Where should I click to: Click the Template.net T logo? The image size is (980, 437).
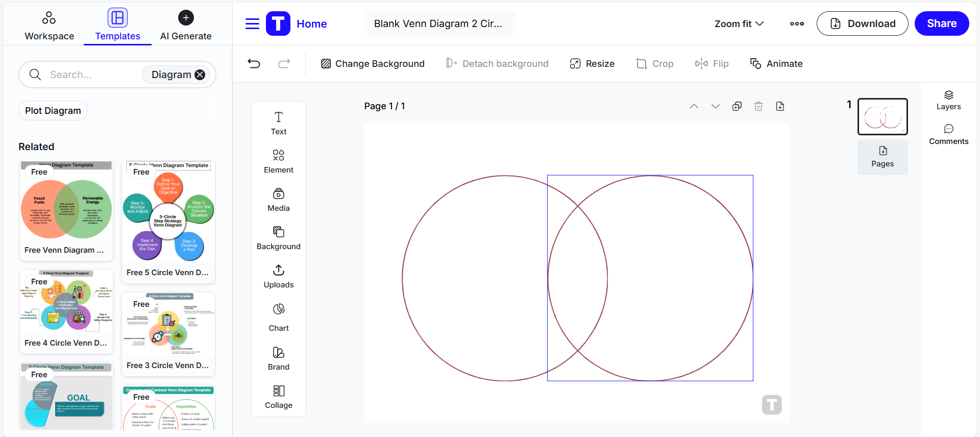(x=278, y=23)
